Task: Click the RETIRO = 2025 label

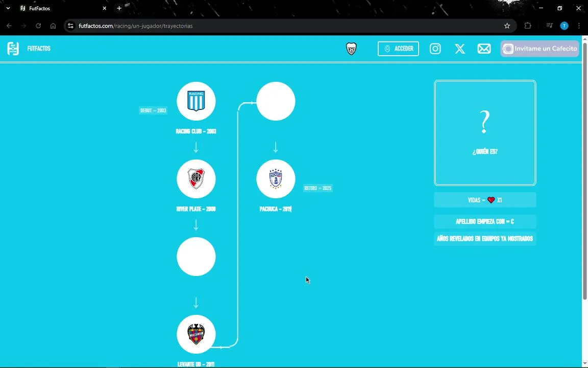Action: (317, 188)
